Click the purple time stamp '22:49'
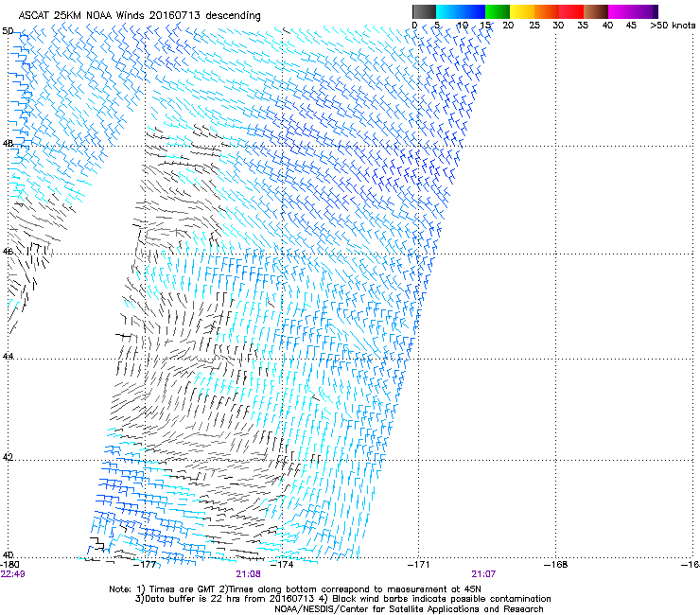This screenshot has height=615, width=700. point(13,574)
